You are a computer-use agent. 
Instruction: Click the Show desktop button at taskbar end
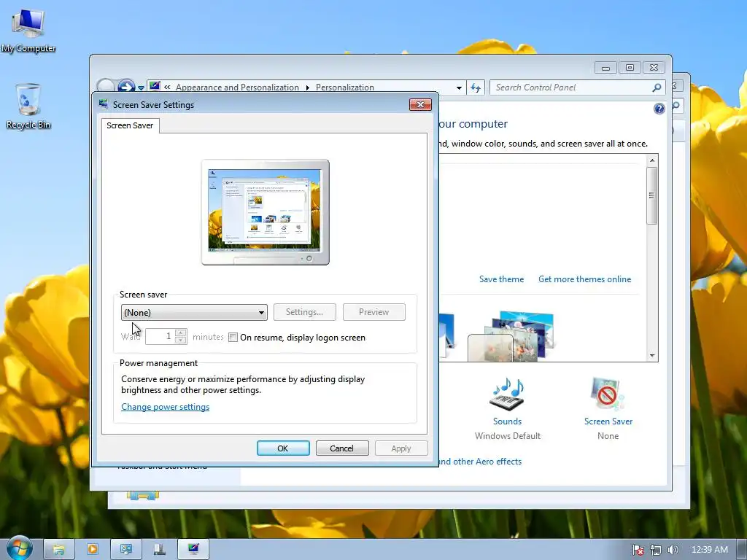[741, 550]
